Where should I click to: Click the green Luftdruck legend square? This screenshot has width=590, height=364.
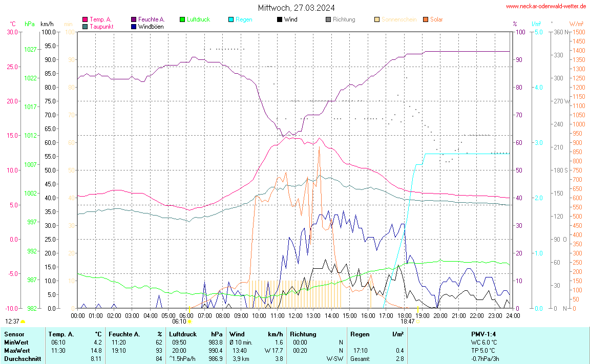tap(182, 20)
